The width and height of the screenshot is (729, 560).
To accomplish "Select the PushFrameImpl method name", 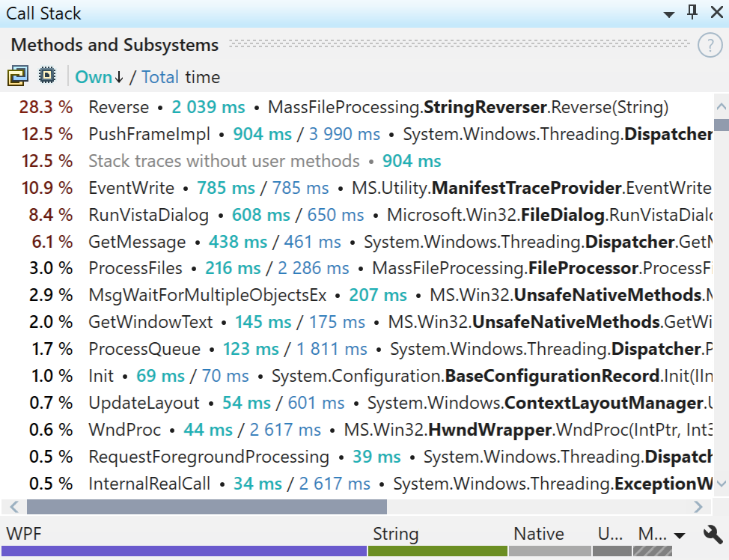I will [x=149, y=135].
